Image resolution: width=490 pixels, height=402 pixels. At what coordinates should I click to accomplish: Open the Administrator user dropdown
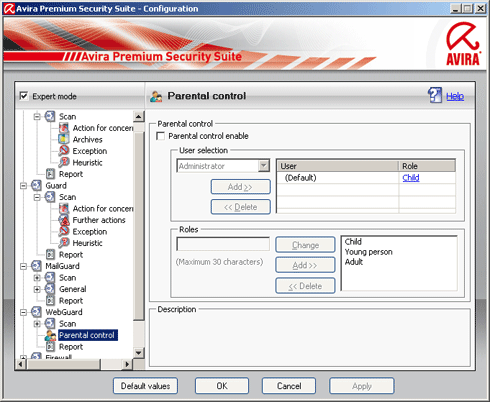(x=264, y=166)
